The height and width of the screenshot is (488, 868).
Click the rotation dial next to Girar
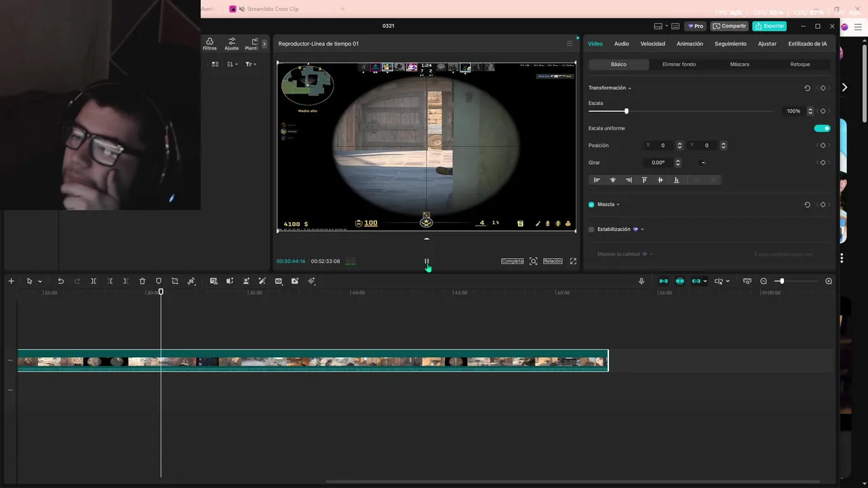pyautogui.click(x=703, y=163)
